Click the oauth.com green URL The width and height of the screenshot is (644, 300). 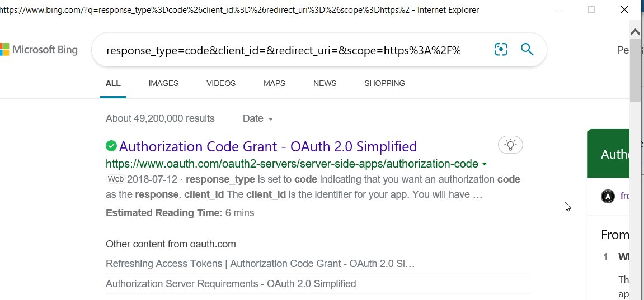click(292, 164)
